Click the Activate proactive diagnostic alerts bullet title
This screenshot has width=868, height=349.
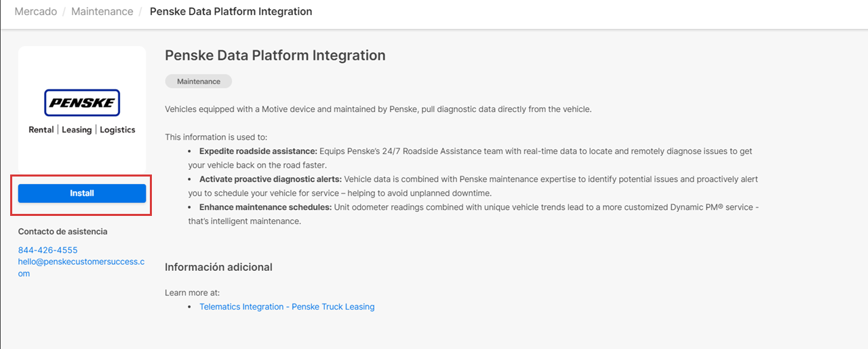270,179
